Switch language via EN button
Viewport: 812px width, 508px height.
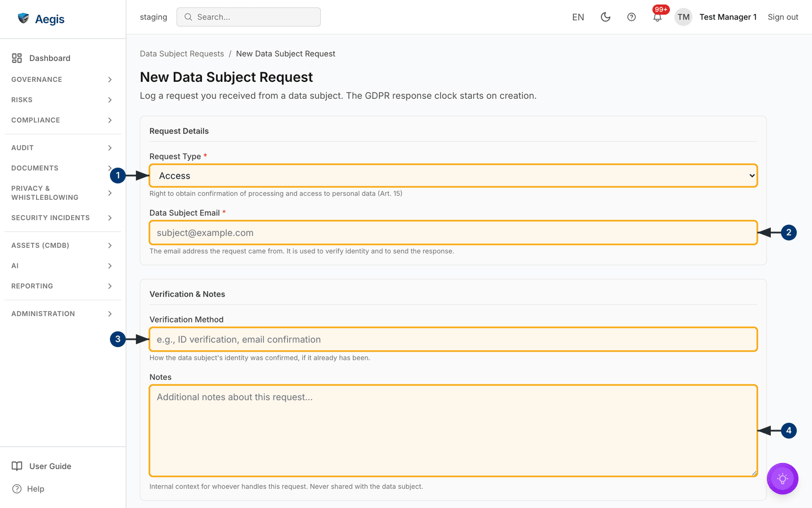(578, 17)
